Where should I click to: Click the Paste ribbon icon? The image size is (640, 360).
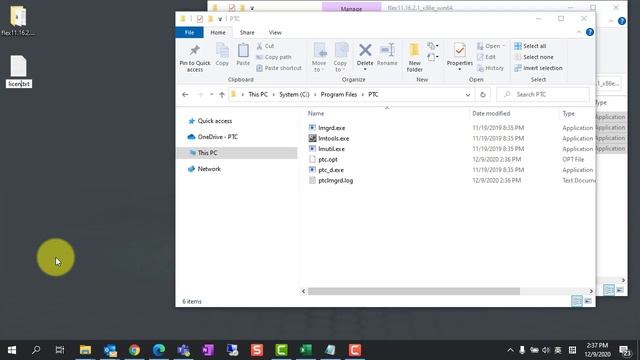coord(243,54)
